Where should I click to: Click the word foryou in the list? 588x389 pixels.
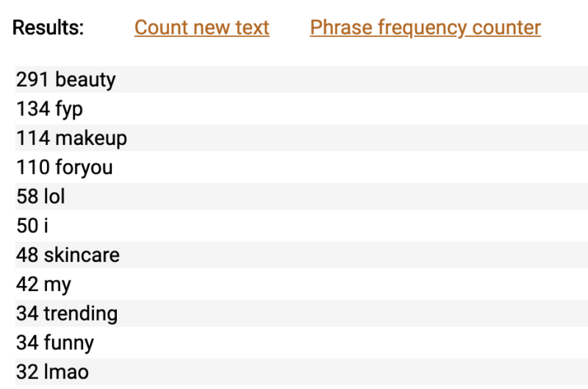tap(84, 168)
